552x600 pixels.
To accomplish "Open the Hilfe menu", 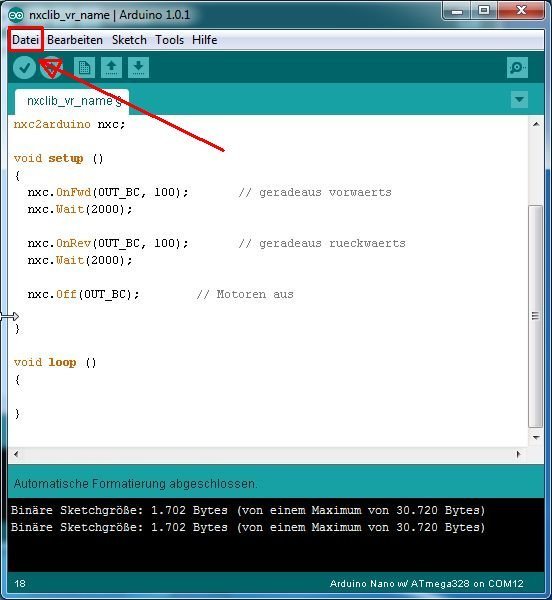I will tap(205, 40).
